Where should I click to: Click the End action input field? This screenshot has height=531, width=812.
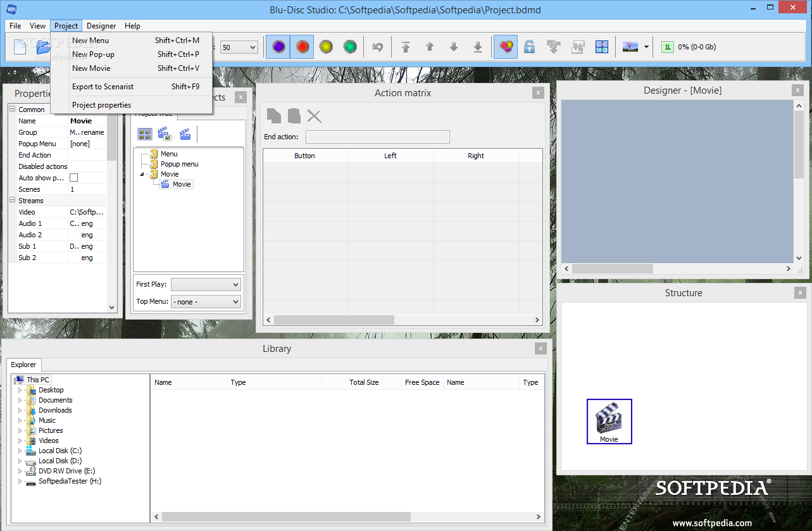click(378, 137)
